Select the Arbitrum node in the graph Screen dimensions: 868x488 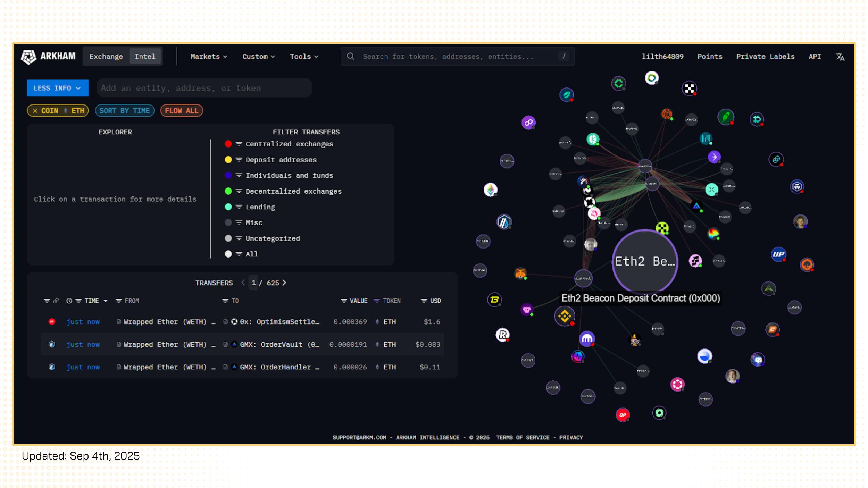[504, 222]
